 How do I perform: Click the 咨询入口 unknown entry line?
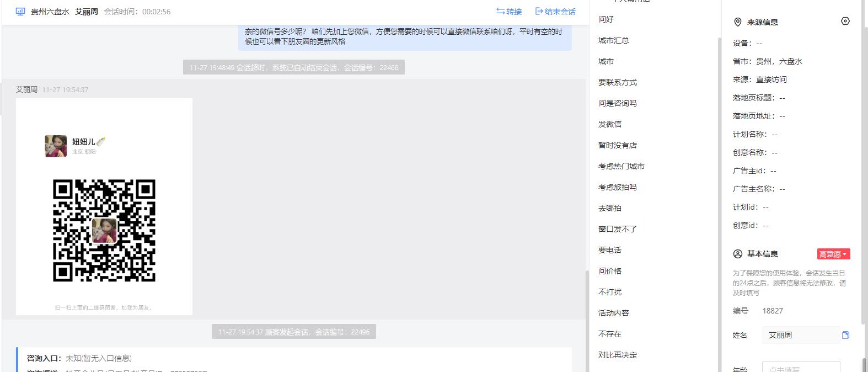pos(79,358)
